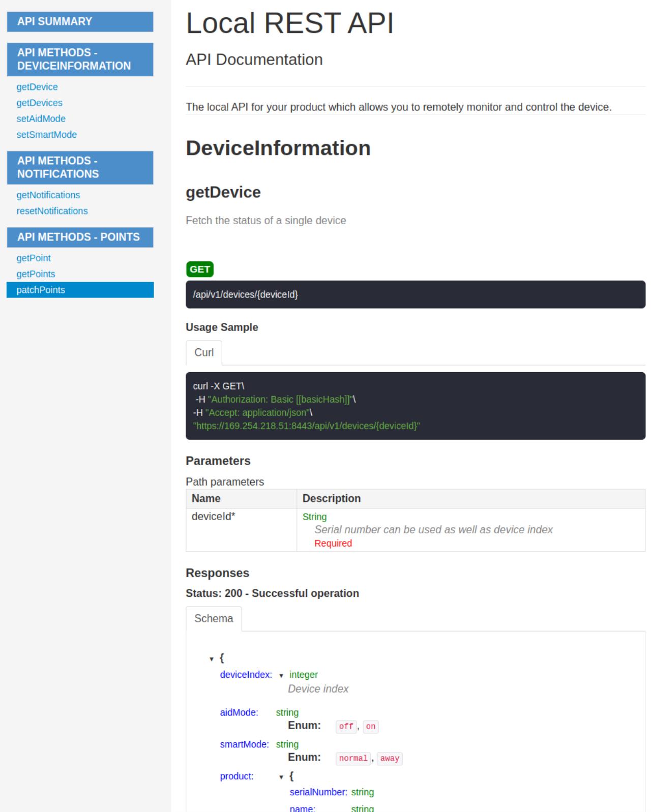The image size is (651, 812).
Task: Navigate to resetNotifications method
Action: tap(52, 211)
